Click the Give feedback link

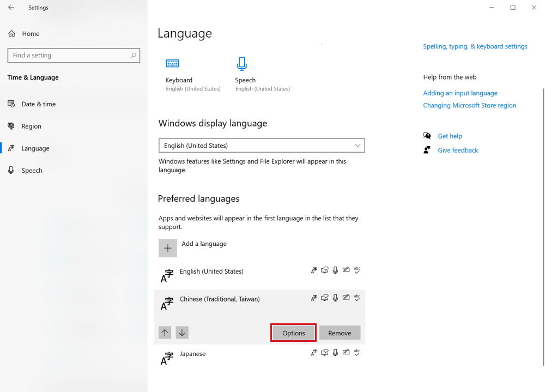[458, 150]
